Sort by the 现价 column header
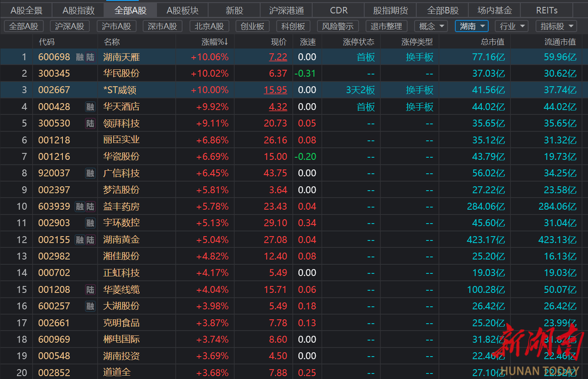588x379 pixels. pos(279,42)
